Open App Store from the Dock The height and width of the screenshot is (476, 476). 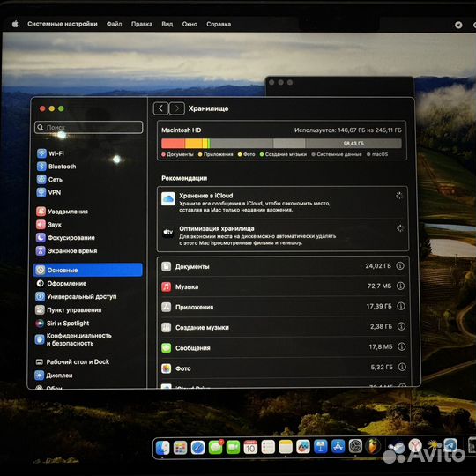pyautogui.click(x=338, y=446)
